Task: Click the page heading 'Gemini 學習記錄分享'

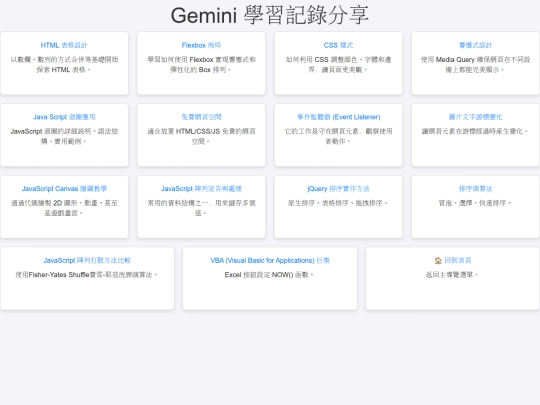Action: point(270,15)
